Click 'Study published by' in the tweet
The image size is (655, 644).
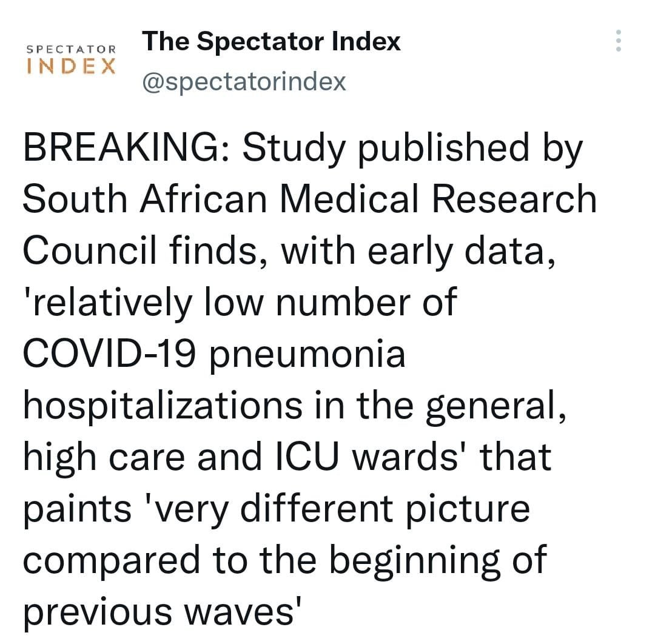tap(412, 148)
